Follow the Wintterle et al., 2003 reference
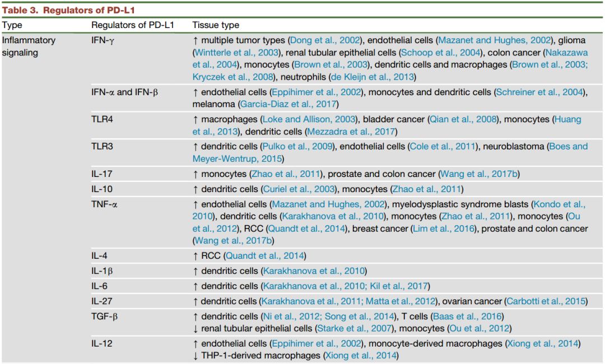605x364 pixels. (x=236, y=53)
